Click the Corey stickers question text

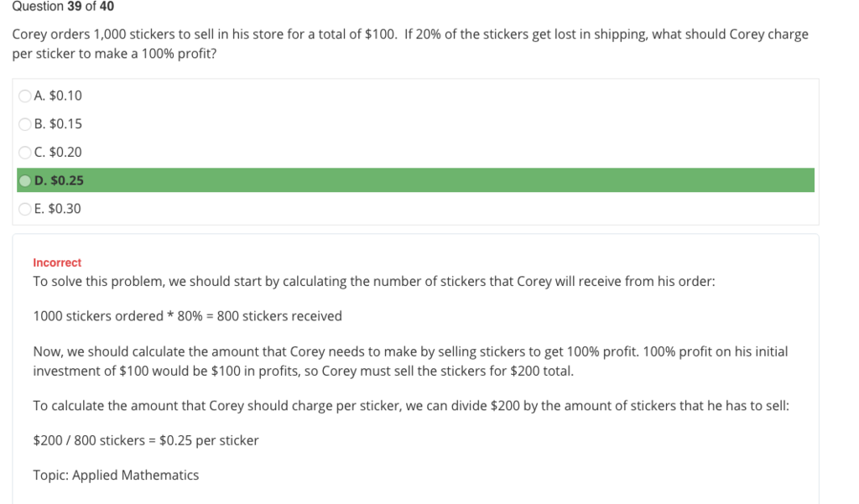coord(409,44)
